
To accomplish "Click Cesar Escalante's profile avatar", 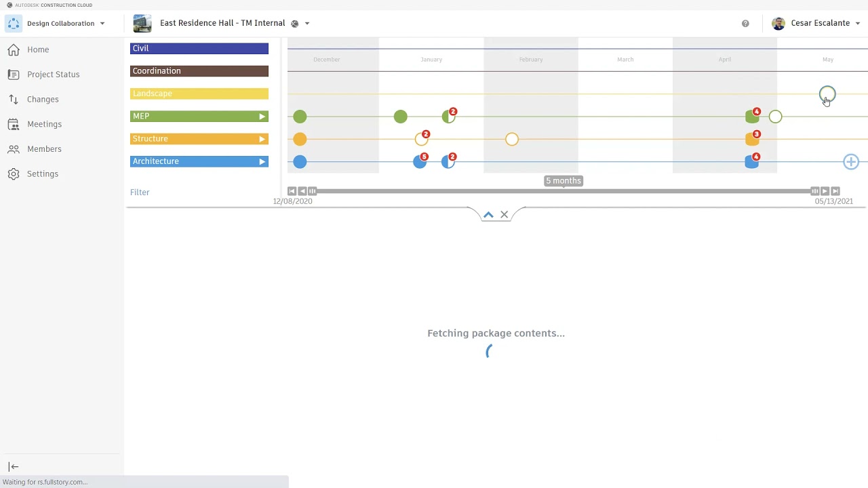I will (778, 24).
